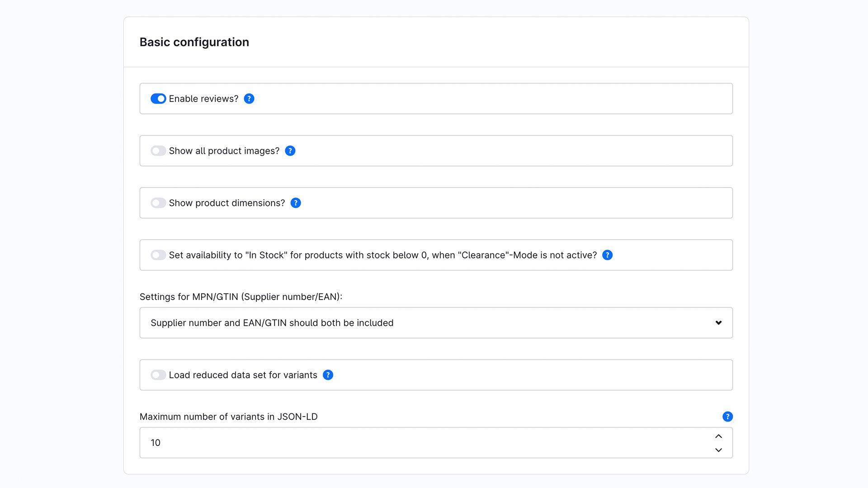Turn on Show all product images
This screenshot has width=868, height=488.
click(x=158, y=151)
